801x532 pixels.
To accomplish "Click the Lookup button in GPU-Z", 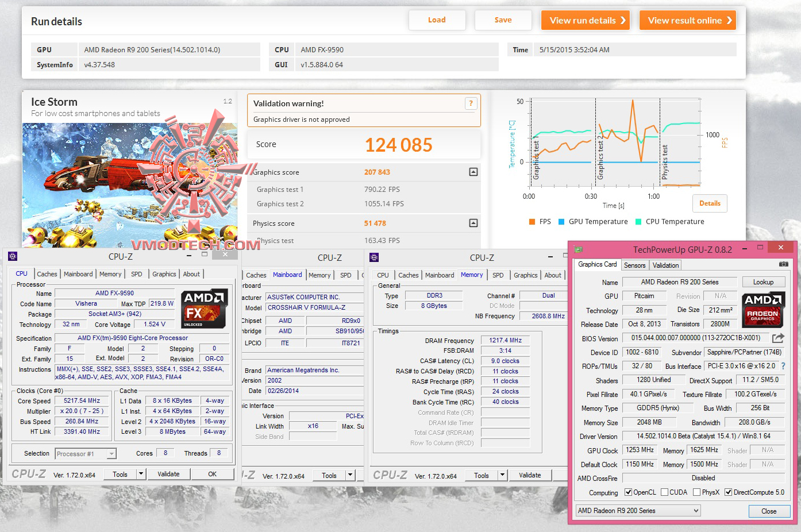I will 763,282.
